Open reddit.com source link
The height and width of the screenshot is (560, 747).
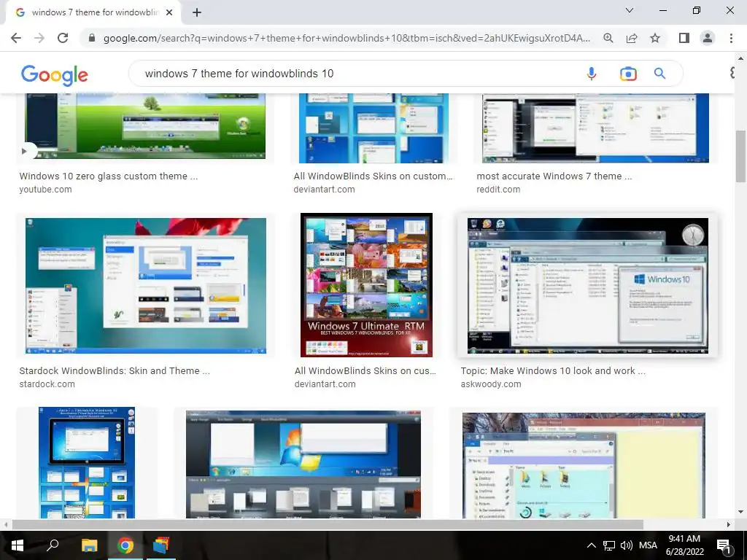pos(498,190)
